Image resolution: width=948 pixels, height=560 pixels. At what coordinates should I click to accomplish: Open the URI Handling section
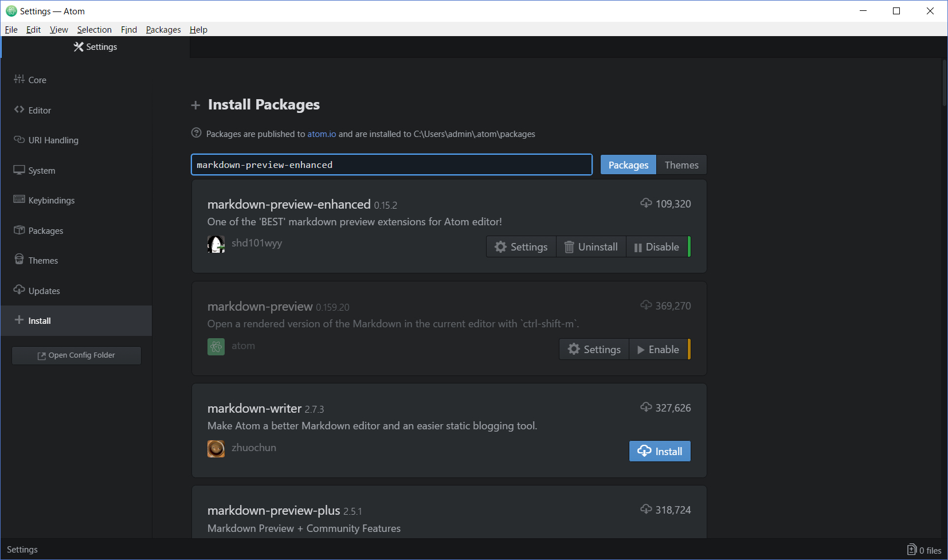[53, 140]
